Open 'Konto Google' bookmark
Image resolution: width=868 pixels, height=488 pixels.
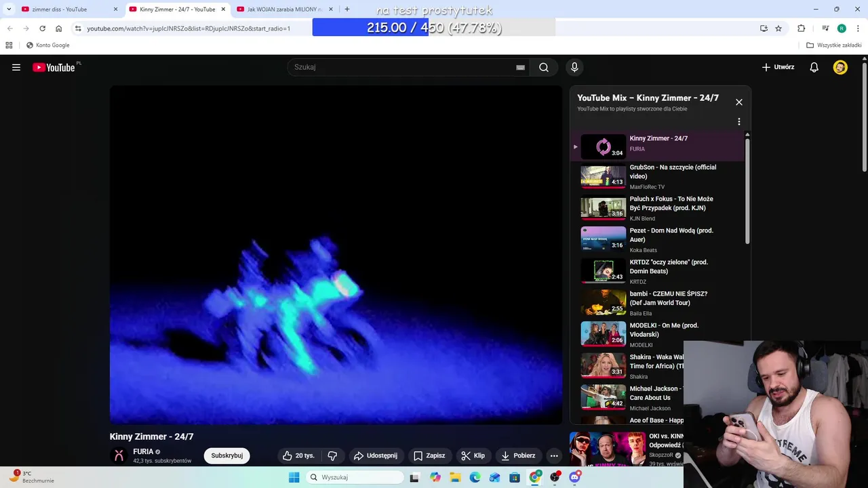pyautogui.click(x=47, y=45)
